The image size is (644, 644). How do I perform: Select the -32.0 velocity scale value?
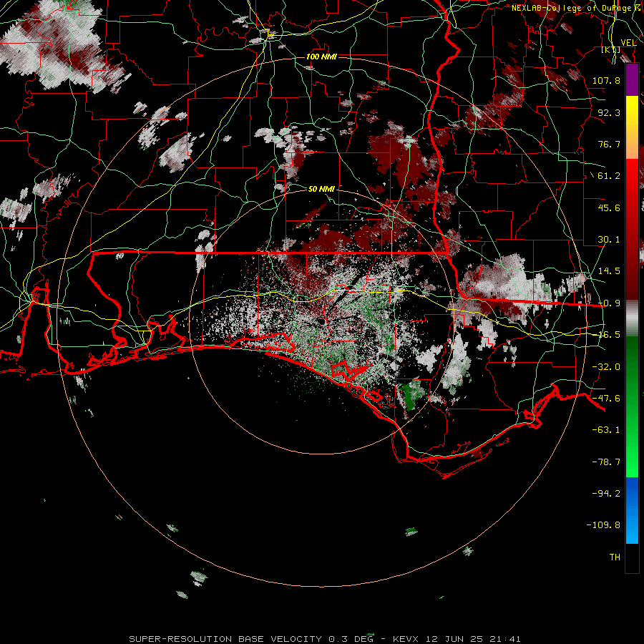pos(606,367)
